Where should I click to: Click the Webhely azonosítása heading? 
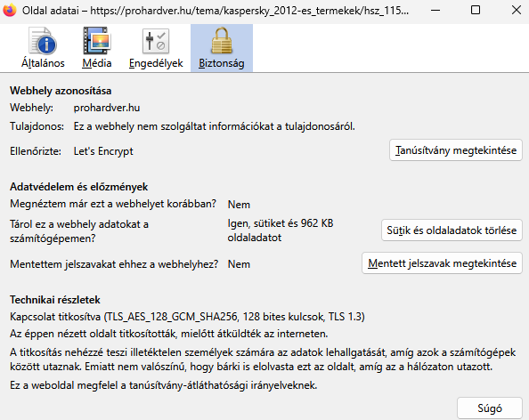point(61,91)
